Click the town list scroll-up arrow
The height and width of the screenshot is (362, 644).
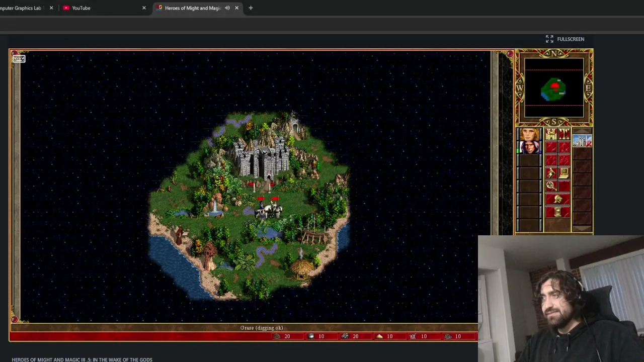(582, 131)
